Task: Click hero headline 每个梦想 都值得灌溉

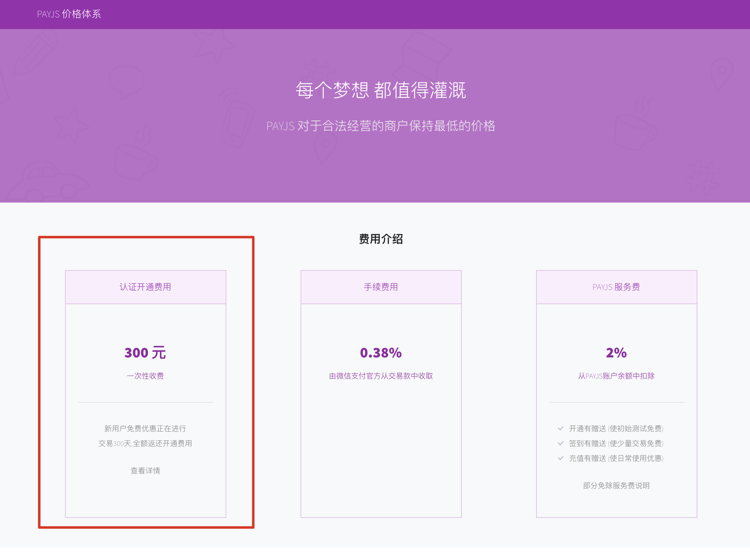Action: pyautogui.click(x=381, y=90)
